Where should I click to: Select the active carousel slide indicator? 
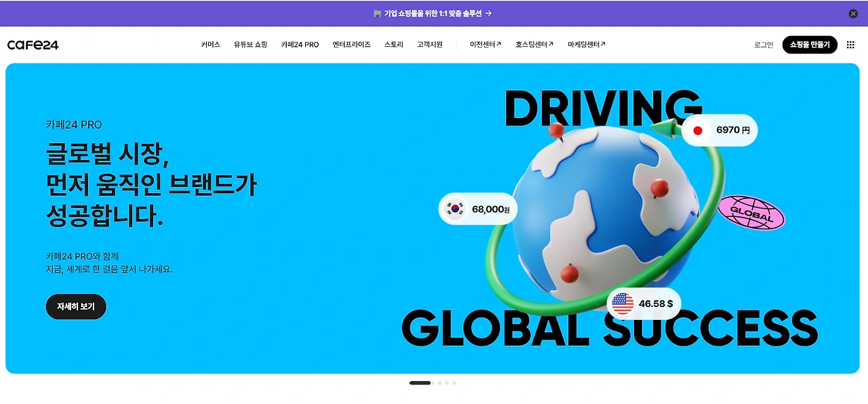(420, 383)
